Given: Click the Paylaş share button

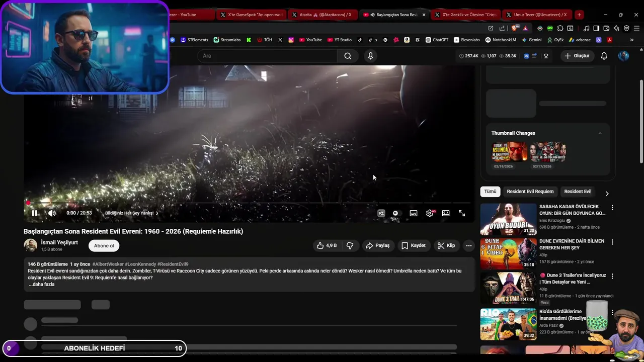Looking at the screenshot, I should 378,245.
